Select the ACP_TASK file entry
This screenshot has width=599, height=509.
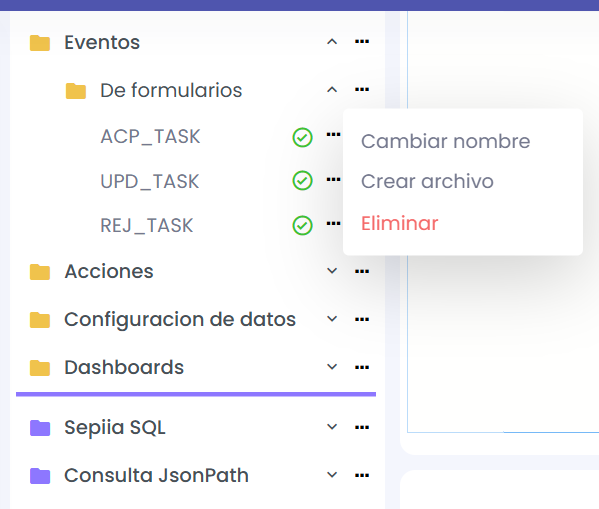[150, 137]
